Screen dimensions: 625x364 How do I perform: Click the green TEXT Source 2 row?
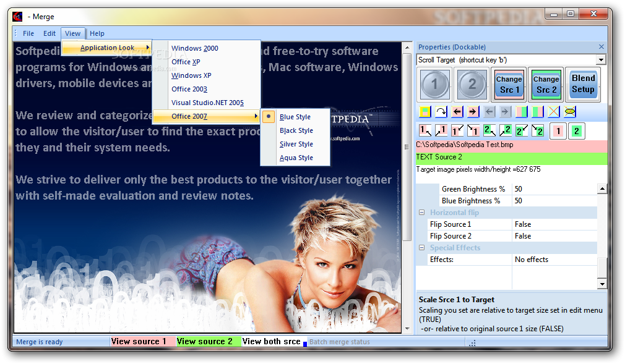click(x=511, y=158)
